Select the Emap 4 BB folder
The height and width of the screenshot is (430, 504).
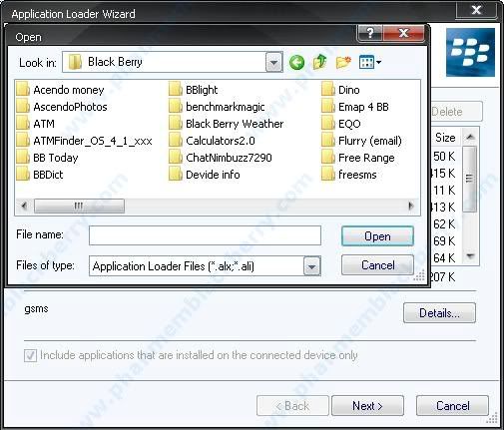coord(355,107)
